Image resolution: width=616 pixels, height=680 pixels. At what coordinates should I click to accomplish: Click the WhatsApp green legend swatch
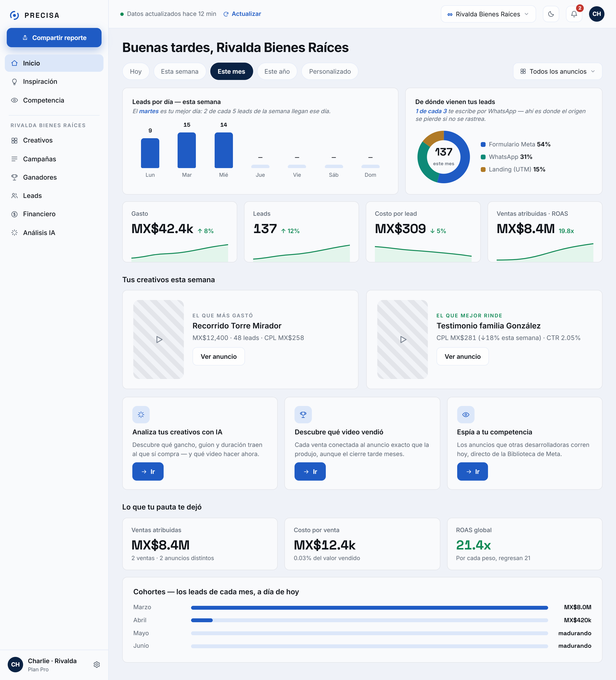[483, 157]
